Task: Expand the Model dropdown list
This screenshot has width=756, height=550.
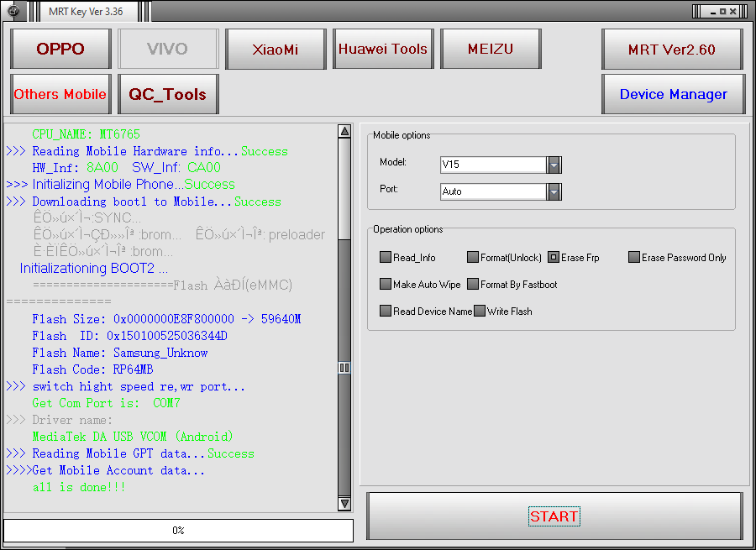Action: [554, 165]
